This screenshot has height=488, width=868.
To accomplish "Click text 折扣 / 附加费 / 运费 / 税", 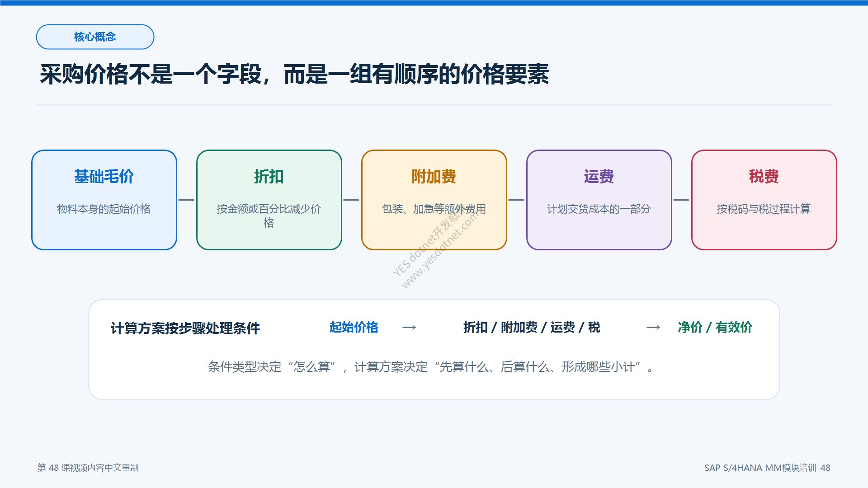I will (x=532, y=327).
